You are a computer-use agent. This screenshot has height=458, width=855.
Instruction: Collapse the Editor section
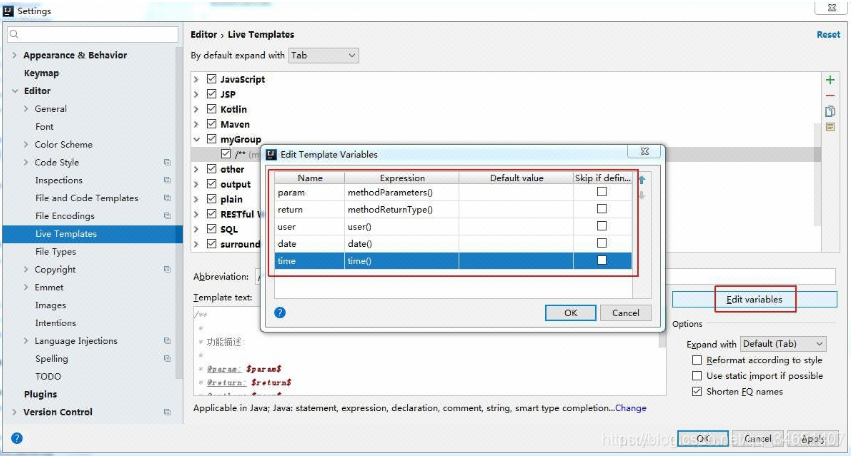(x=15, y=91)
